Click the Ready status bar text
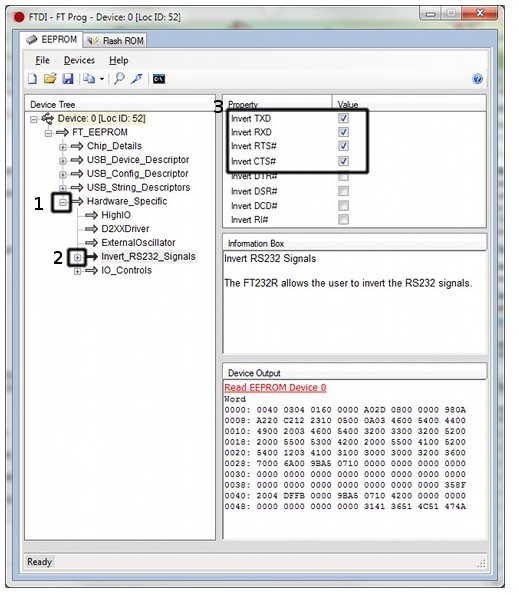The width and height of the screenshot is (519, 595). pos(39,562)
